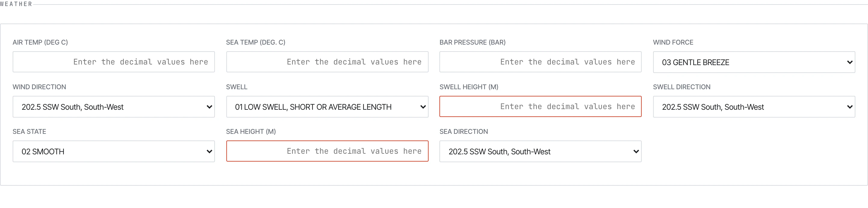Open the Sea State dropdown showing Smooth

[113, 151]
